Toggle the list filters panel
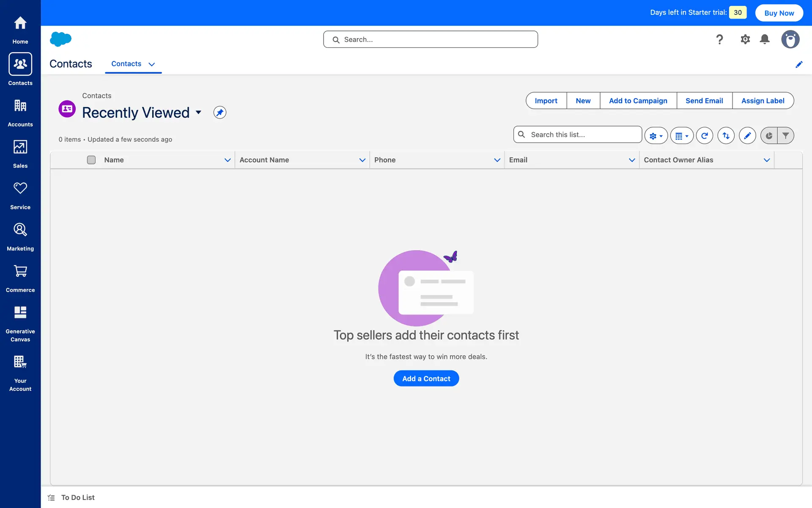812x508 pixels. [x=785, y=135]
